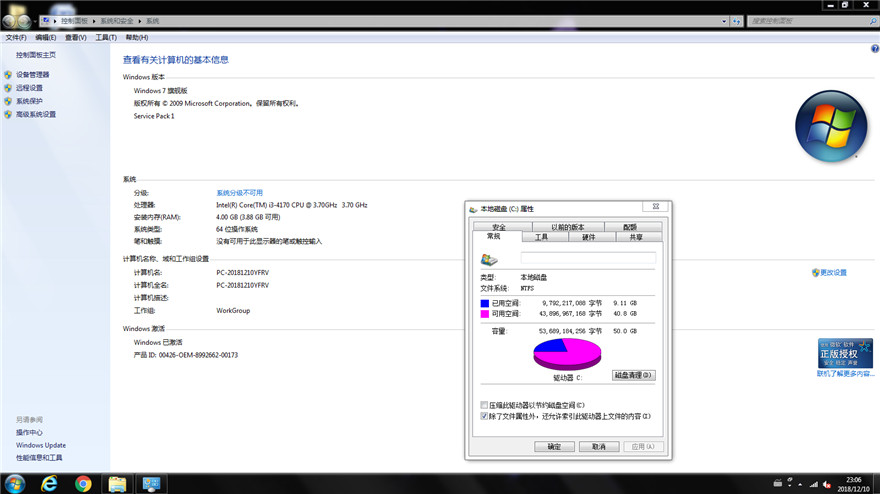Open the taskbar clock showing 23:06
Screen dimensions: 880x494
click(x=853, y=484)
